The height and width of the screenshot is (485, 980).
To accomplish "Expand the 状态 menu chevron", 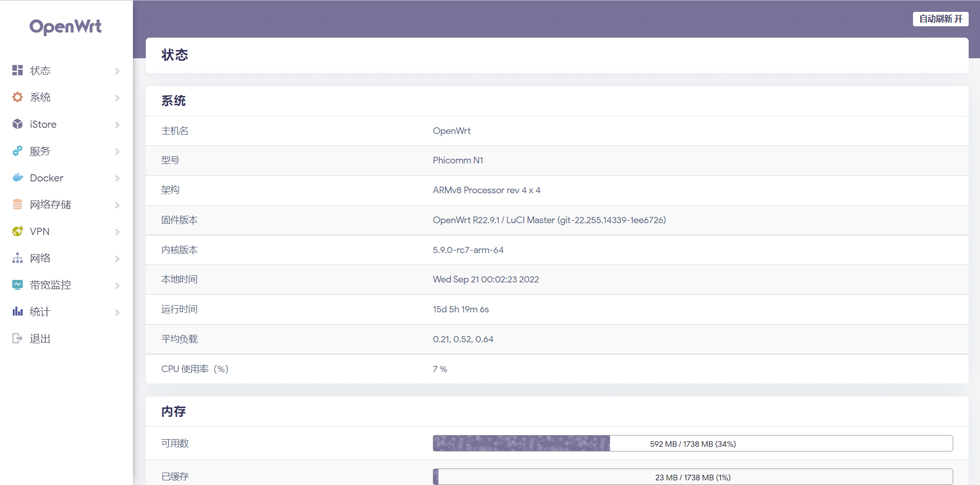I will [x=117, y=71].
